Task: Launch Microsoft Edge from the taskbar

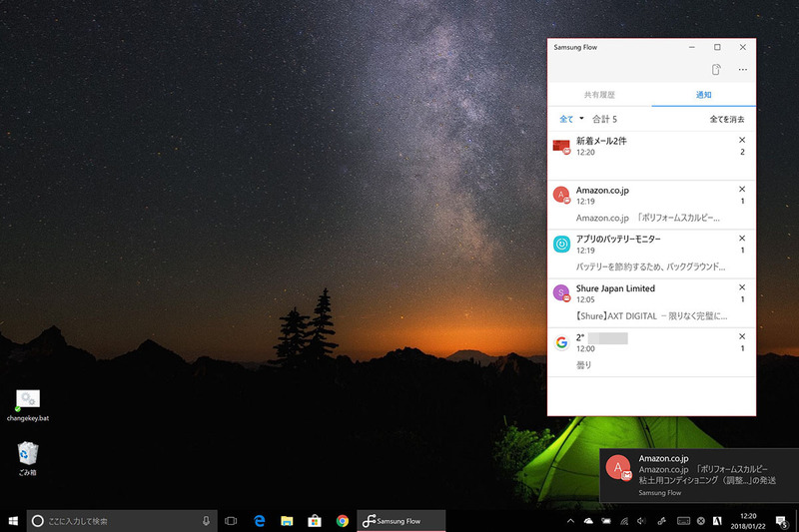Action: [260, 521]
